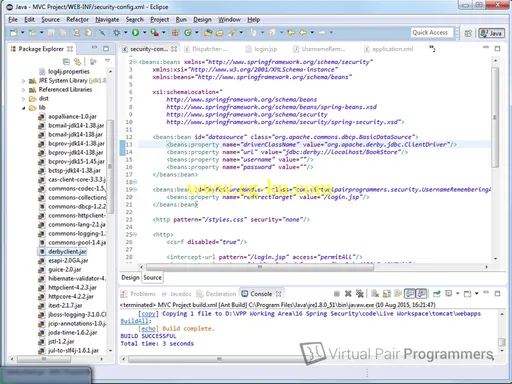Maximize the editor area icon
512x384 pixels.
click(497, 49)
